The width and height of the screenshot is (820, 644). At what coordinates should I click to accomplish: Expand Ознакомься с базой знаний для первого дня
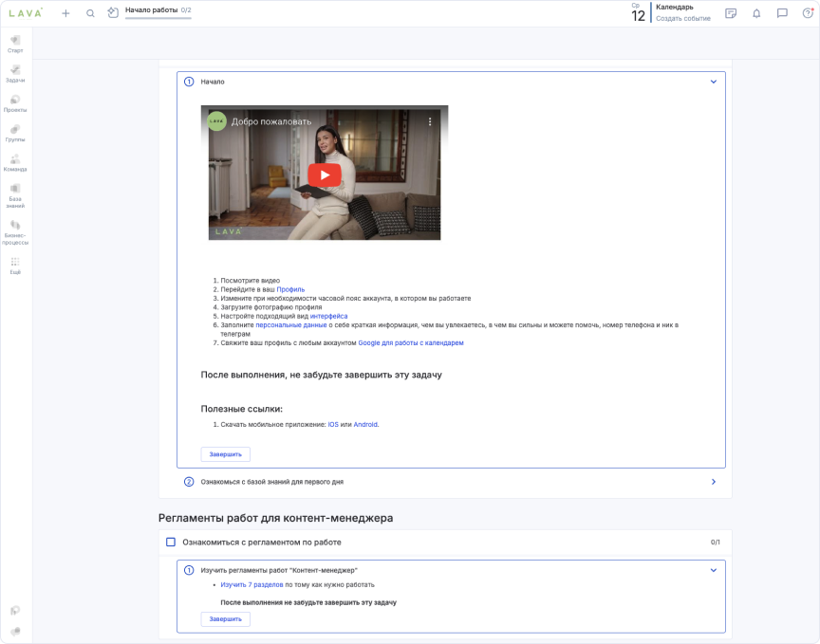click(714, 482)
